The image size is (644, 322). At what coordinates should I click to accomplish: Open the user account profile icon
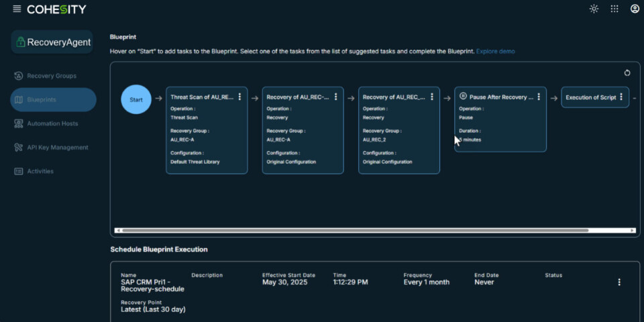pos(635,9)
